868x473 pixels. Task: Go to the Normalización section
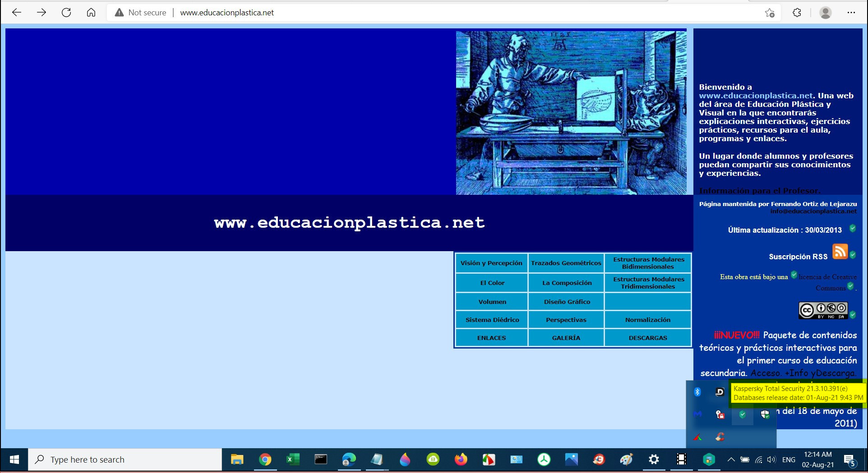point(648,320)
